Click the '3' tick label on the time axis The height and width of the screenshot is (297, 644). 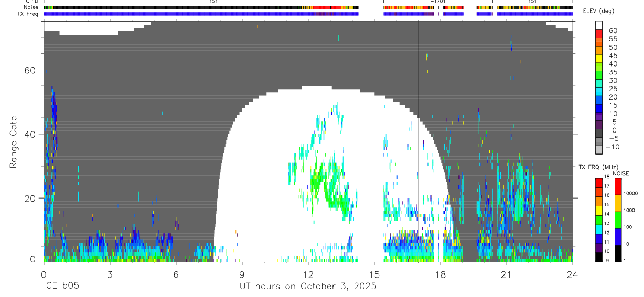(x=110, y=274)
